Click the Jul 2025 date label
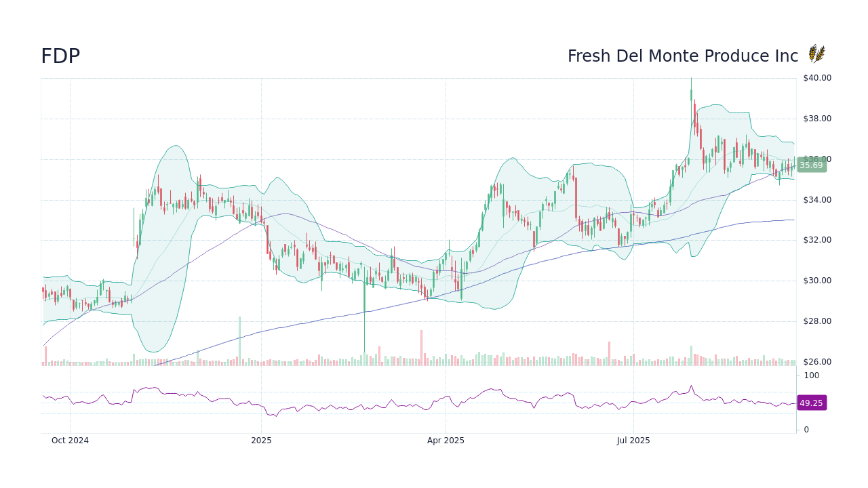 point(633,441)
